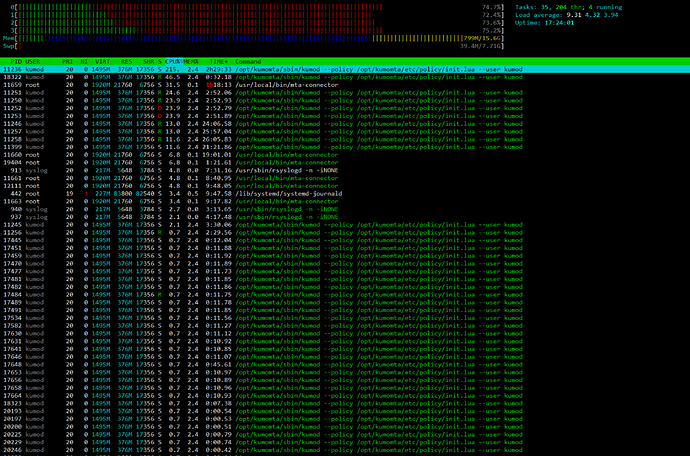Viewport: 690px width, 456px height.
Task: Select the highlighted kumod process PID 11236
Action: pos(345,70)
